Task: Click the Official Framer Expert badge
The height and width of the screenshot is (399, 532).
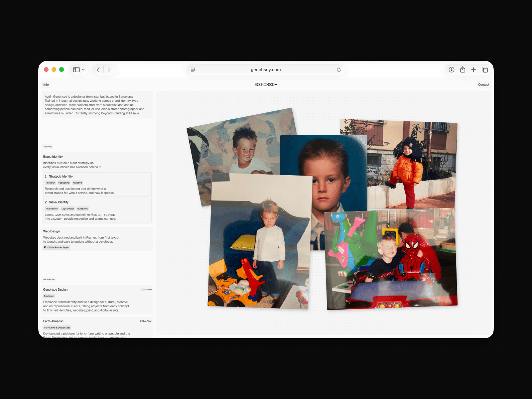Action: [57, 247]
